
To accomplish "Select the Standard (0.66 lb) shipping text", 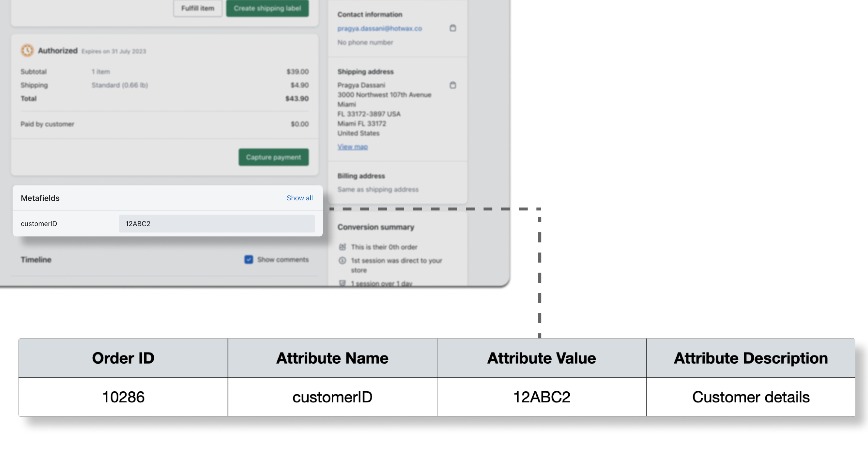I will (x=120, y=85).
